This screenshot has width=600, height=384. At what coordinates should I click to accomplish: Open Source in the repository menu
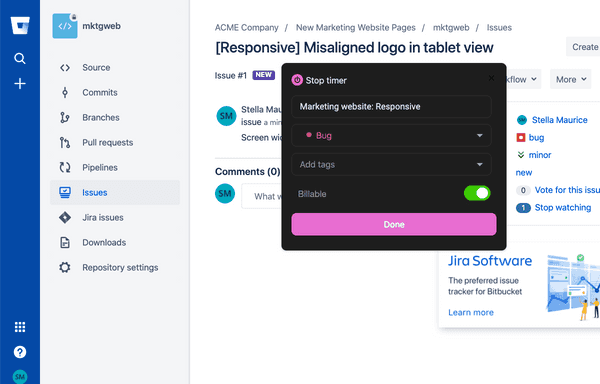[x=96, y=68]
